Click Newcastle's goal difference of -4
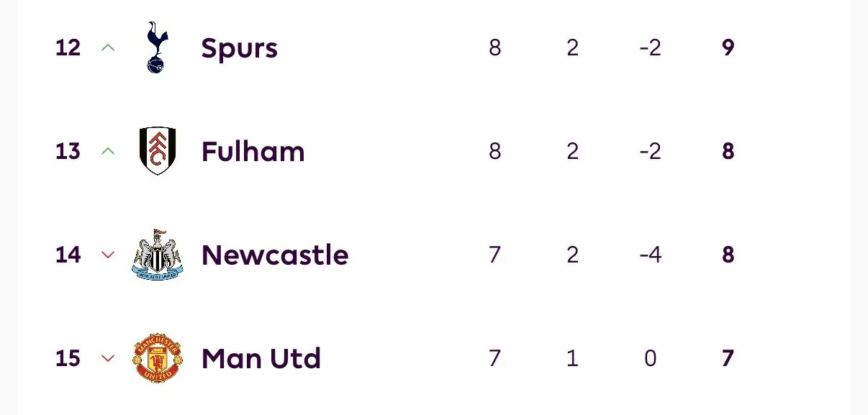The image size is (868, 415). click(650, 255)
